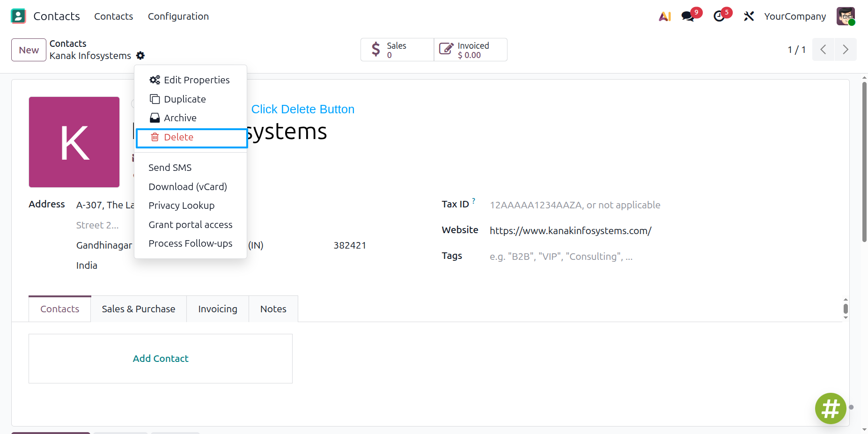Go to the previous record arrow
Viewport: 868px width, 434px height.
pos(823,50)
